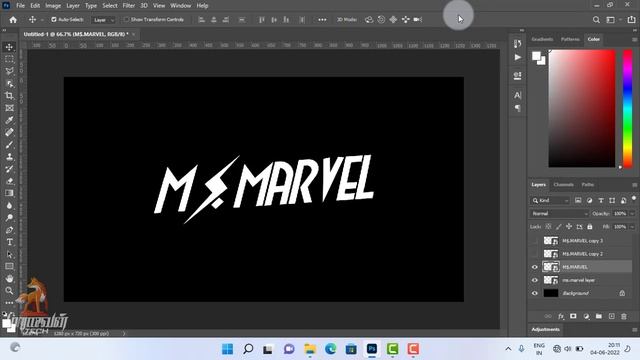
Task: Select the Path Selection arrow tool
Action: tap(9, 254)
